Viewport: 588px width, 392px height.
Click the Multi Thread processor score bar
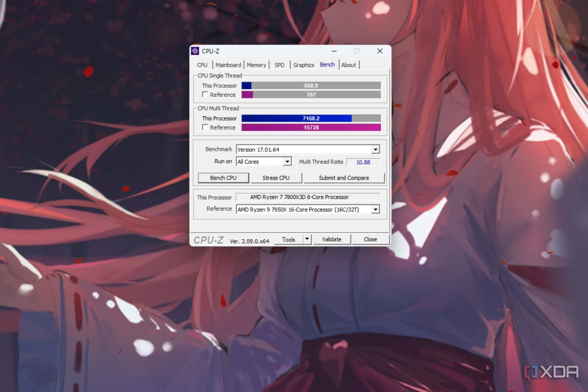coord(311,118)
